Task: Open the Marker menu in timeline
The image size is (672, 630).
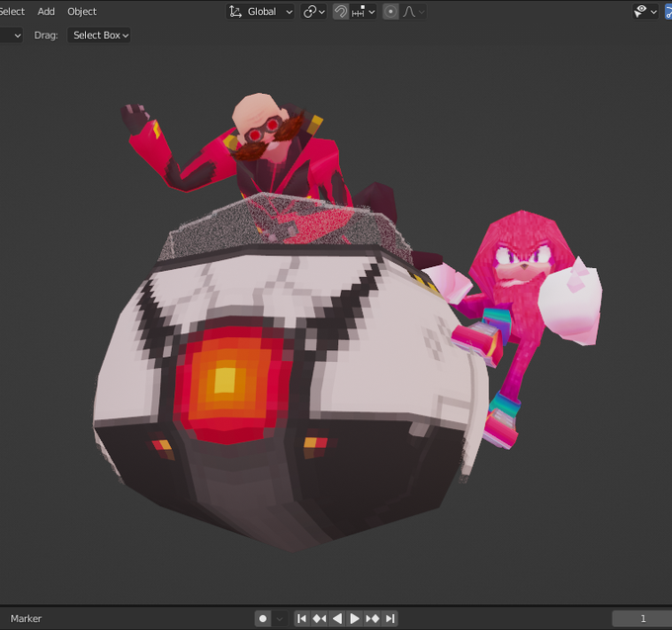Action: pyautogui.click(x=26, y=618)
